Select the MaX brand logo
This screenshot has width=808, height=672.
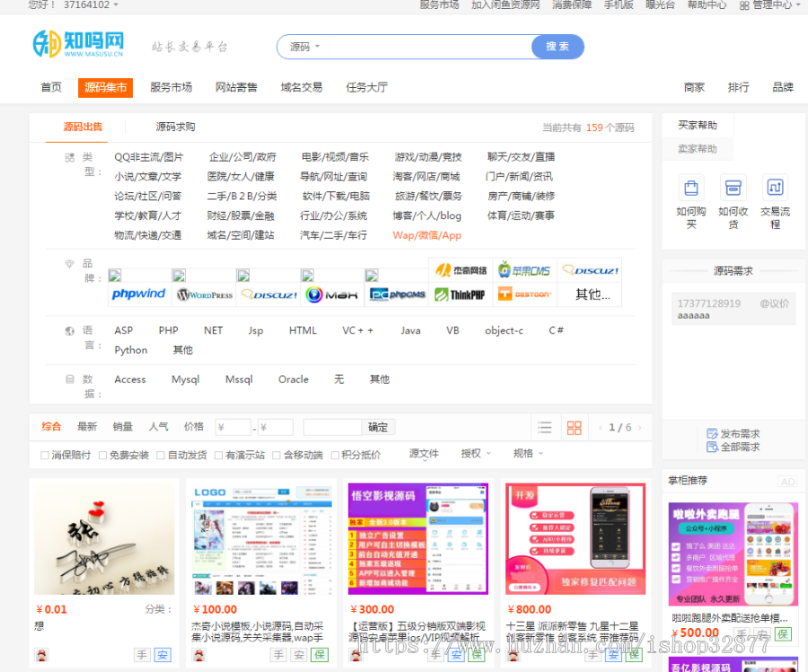(332, 294)
